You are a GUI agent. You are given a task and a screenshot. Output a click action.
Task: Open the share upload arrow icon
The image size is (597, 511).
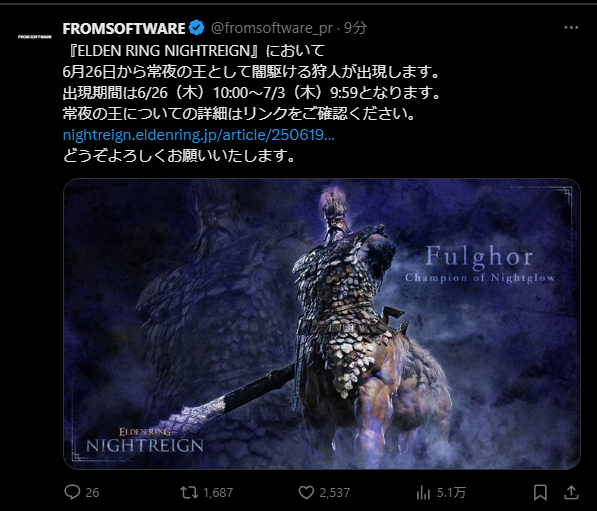[571, 492]
